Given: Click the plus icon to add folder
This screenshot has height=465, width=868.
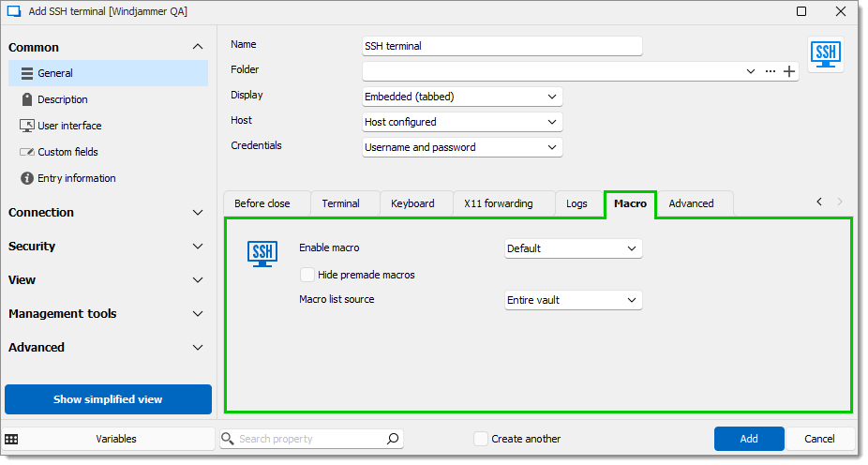Looking at the screenshot, I should click(x=789, y=71).
